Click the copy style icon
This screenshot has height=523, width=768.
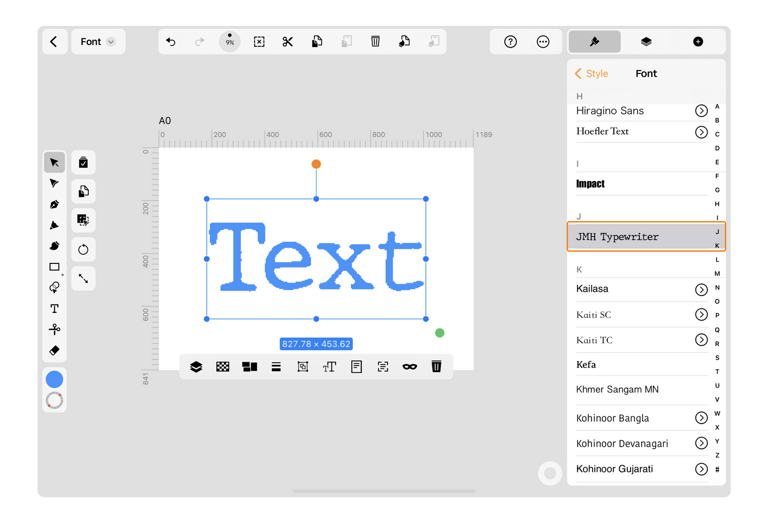tap(404, 42)
